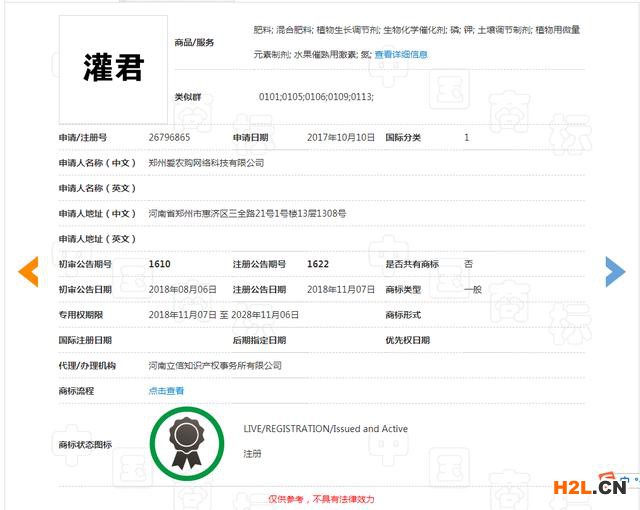Select registration number 26796865

click(x=169, y=137)
